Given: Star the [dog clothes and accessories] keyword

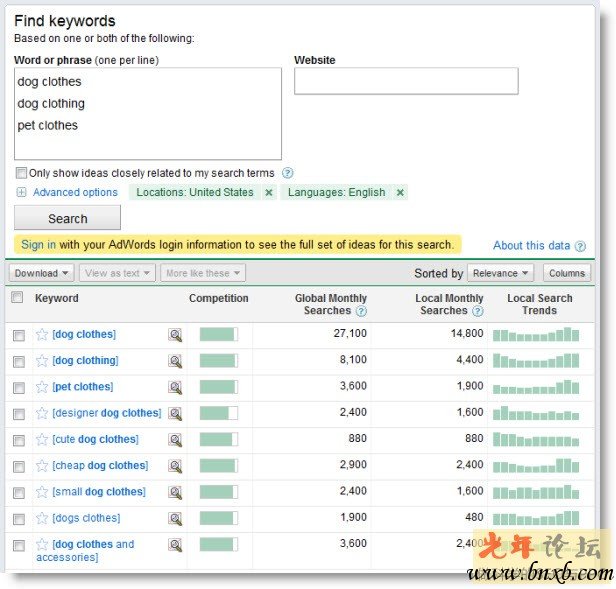Looking at the screenshot, I should 42,545.
